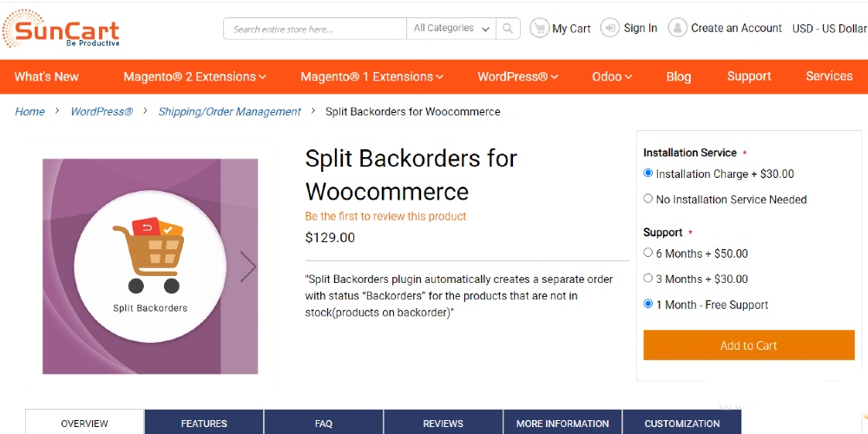Expand the WordPress® navigation menu
Screen dimensions: 868x434
(518, 76)
